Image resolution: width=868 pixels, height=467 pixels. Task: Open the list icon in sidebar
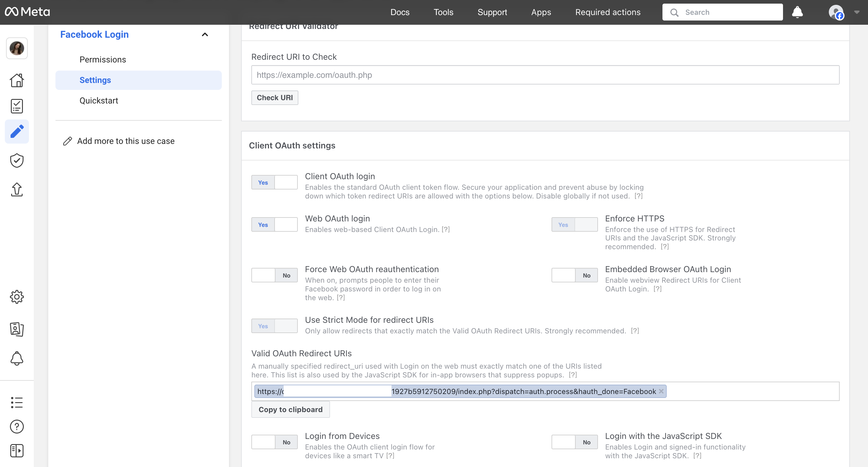[17, 402]
